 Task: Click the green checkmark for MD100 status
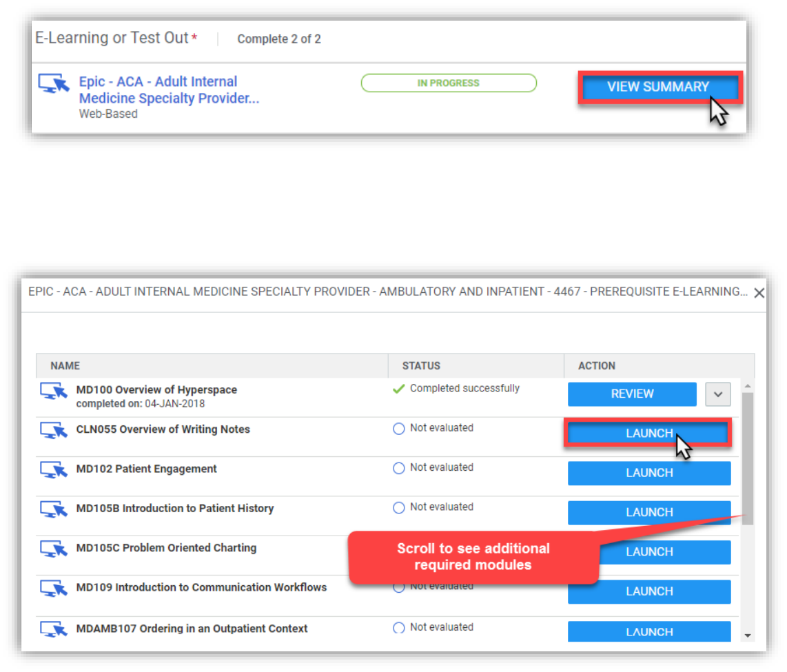(x=398, y=389)
